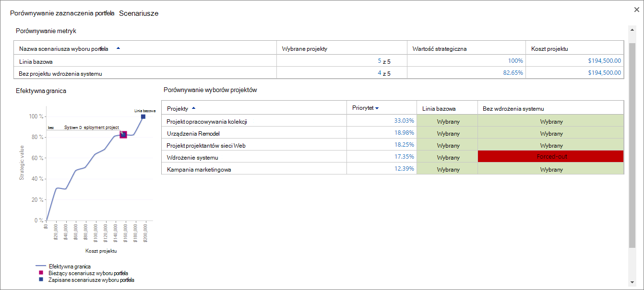
Task: Click the Linia bazowa chart marker
Action: click(x=143, y=116)
